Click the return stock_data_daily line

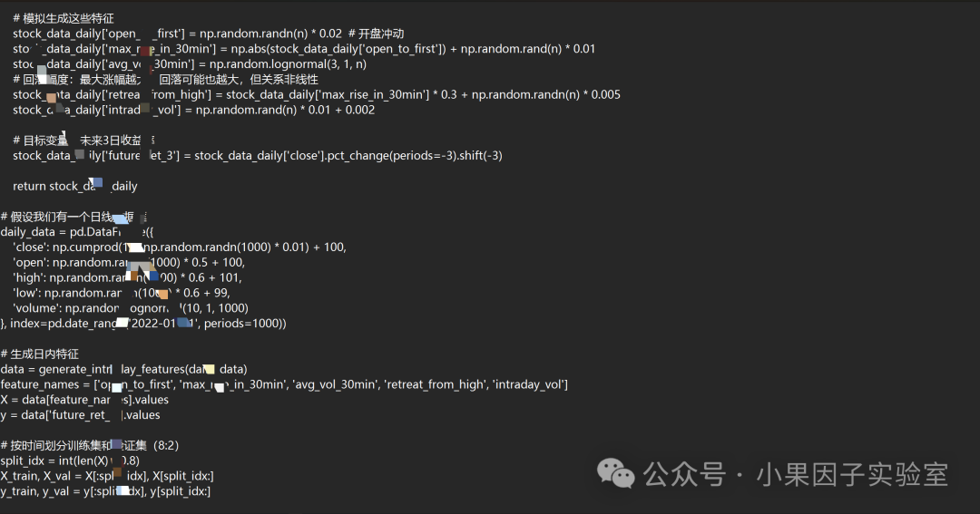pyautogui.click(x=75, y=186)
